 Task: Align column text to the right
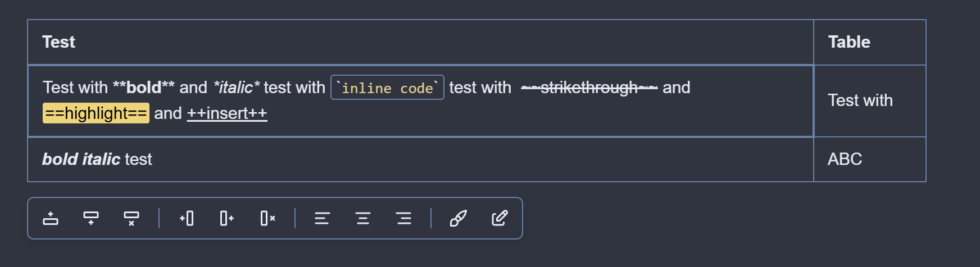tap(404, 218)
